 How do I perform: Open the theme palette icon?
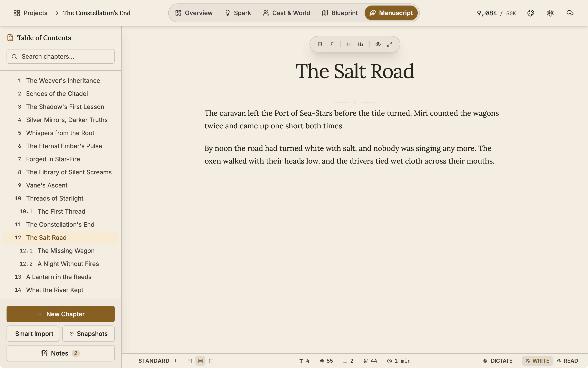[531, 13]
